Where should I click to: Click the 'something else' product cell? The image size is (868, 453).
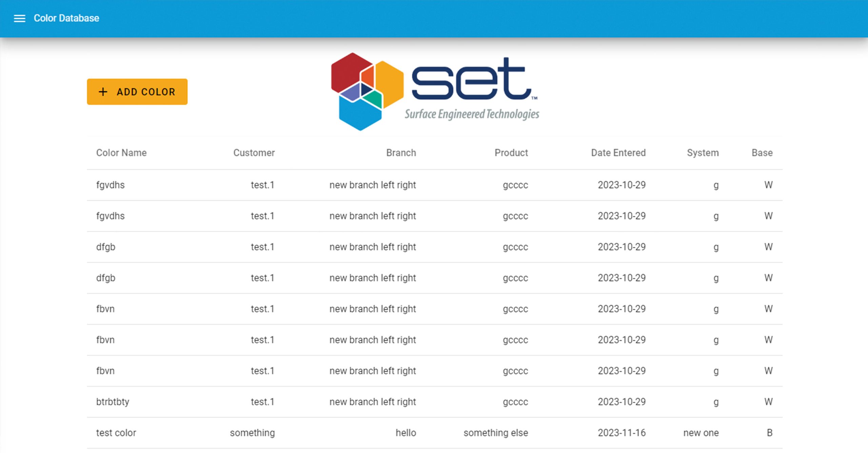point(496,433)
